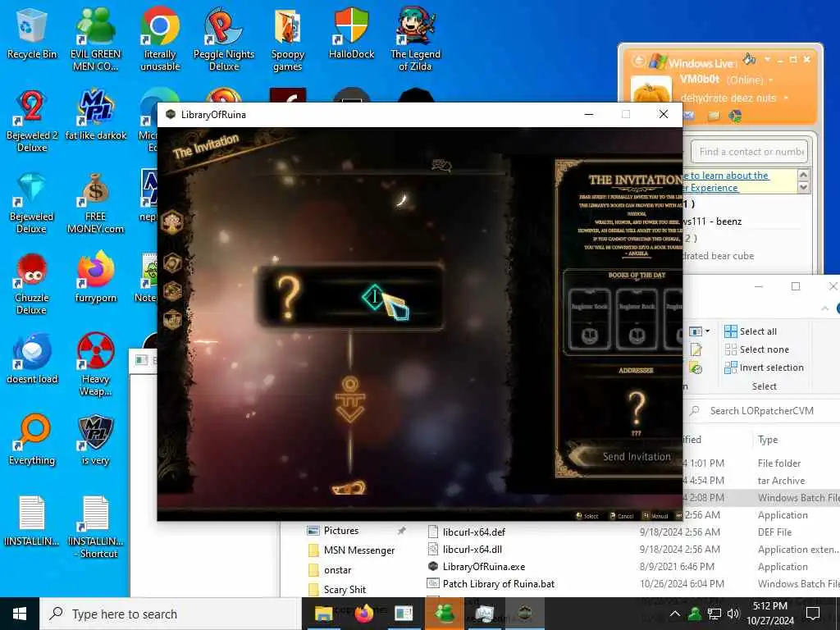Select the 'bear cube' contact in Messenger
Viewport: 840px width, 630px height.
tap(719, 256)
